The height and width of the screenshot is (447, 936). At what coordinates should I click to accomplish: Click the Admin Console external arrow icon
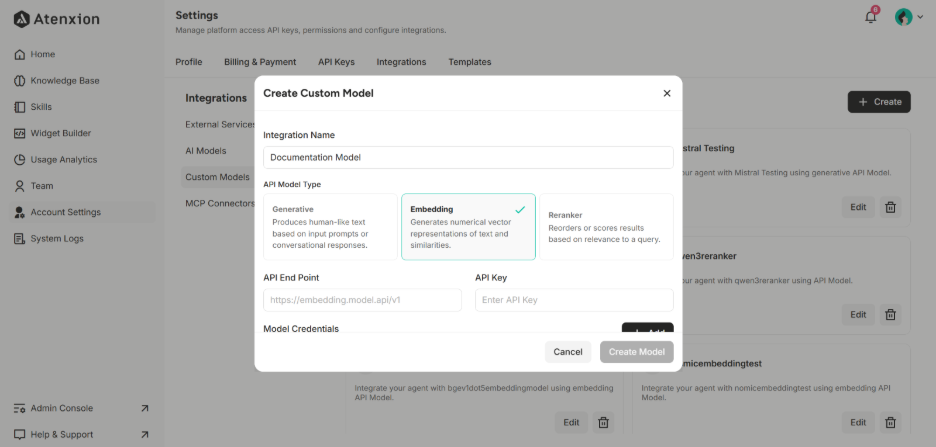click(x=144, y=408)
